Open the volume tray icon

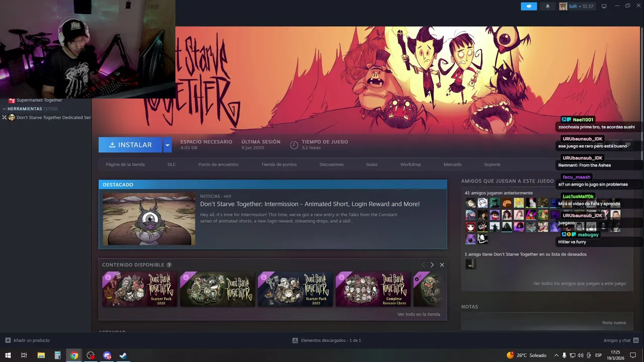[581, 355]
